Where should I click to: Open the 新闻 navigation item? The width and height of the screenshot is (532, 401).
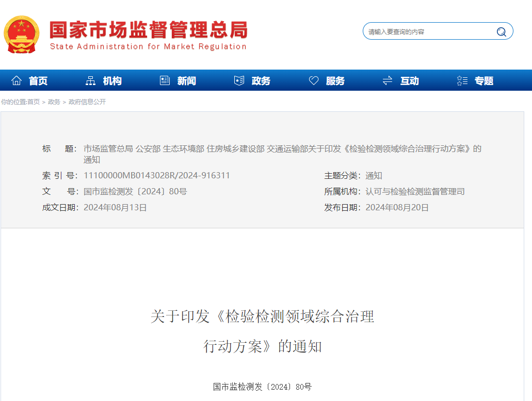click(186, 80)
